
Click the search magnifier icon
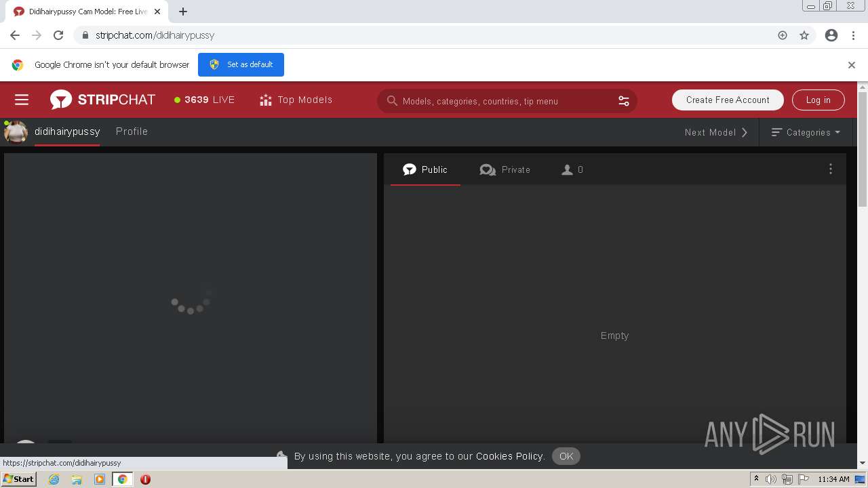(x=392, y=101)
